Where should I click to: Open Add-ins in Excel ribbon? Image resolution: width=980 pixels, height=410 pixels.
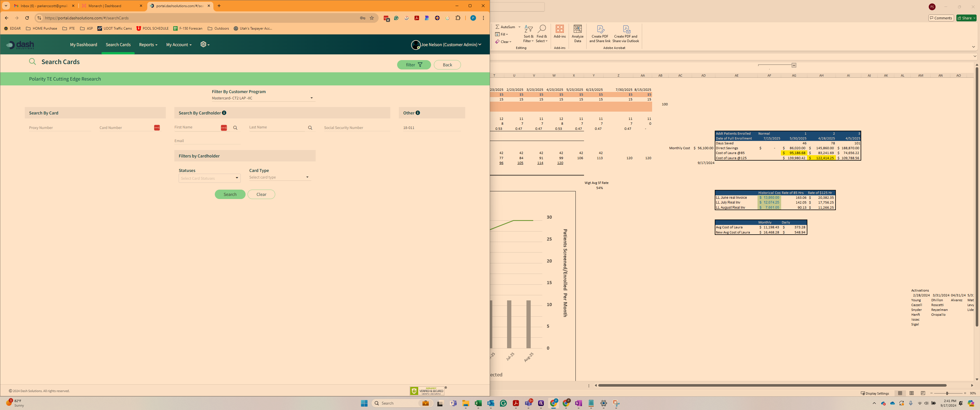tap(560, 32)
